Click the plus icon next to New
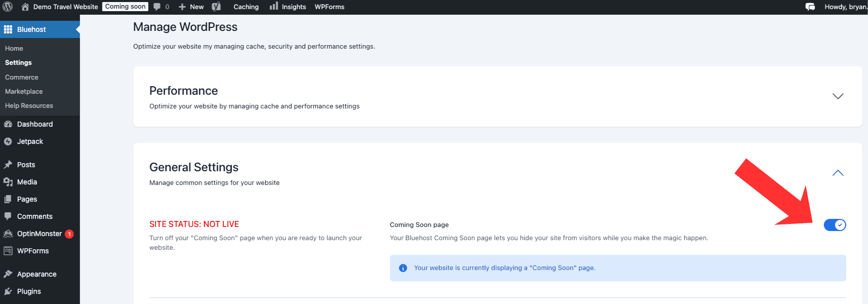868x304 pixels. click(x=182, y=7)
